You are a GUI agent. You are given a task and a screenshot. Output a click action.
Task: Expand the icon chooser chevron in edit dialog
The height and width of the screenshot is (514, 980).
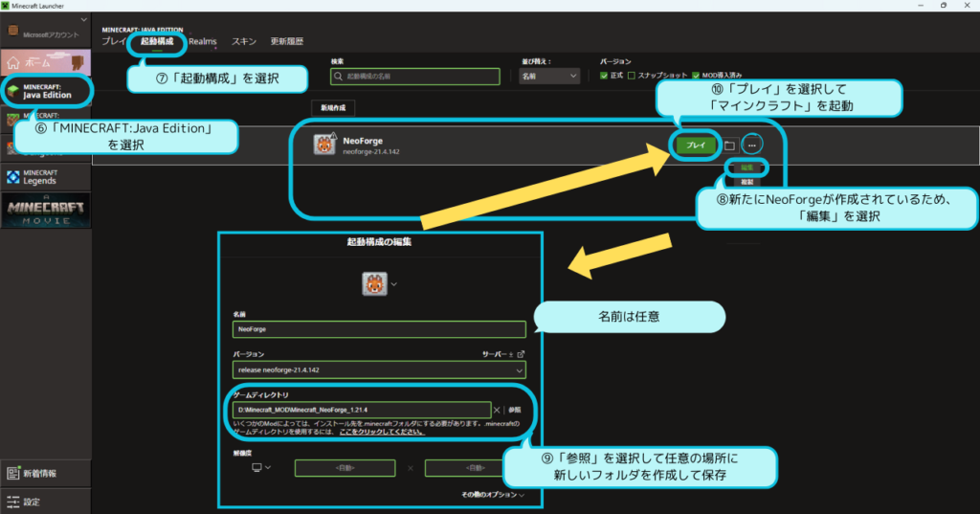click(393, 284)
